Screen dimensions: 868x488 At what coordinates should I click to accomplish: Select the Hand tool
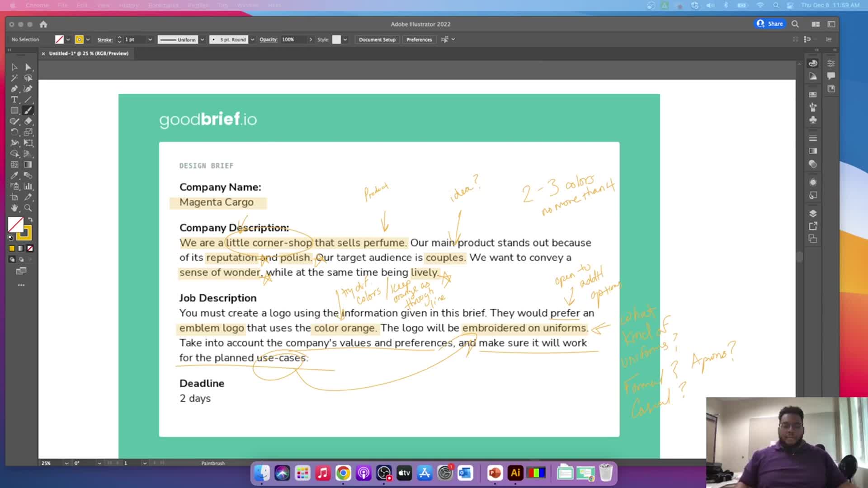14,208
